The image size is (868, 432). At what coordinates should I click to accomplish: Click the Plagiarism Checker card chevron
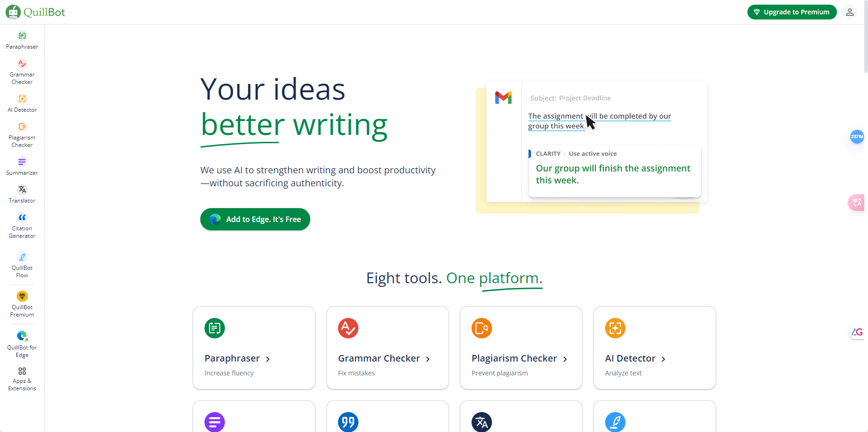click(x=565, y=359)
